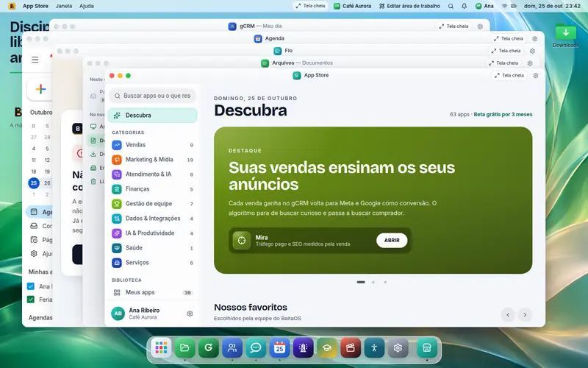
Task: Click the Ana Ribeiro profile avatar
Action: tap(118, 314)
